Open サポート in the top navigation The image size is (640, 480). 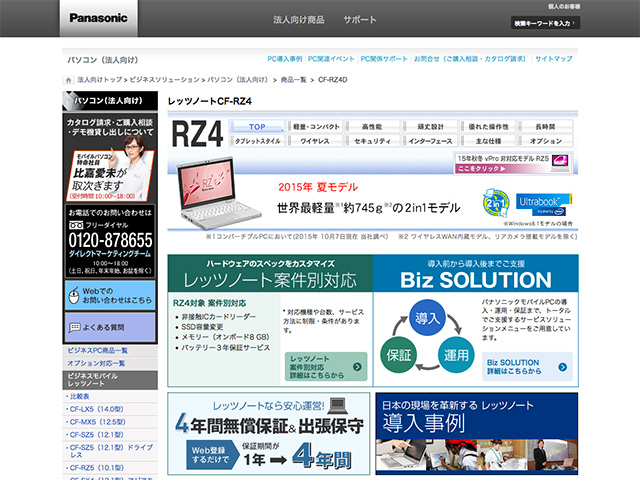coord(360,20)
